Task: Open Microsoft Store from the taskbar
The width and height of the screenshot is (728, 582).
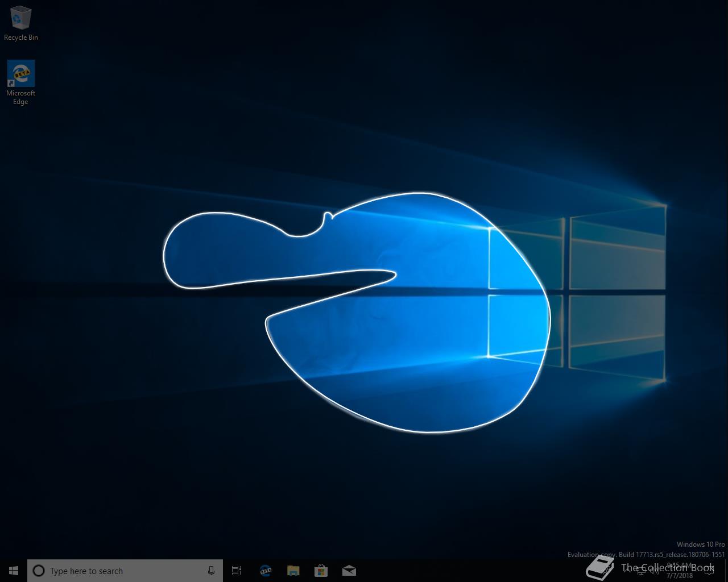Action: pyautogui.click(x=321, y=571)
